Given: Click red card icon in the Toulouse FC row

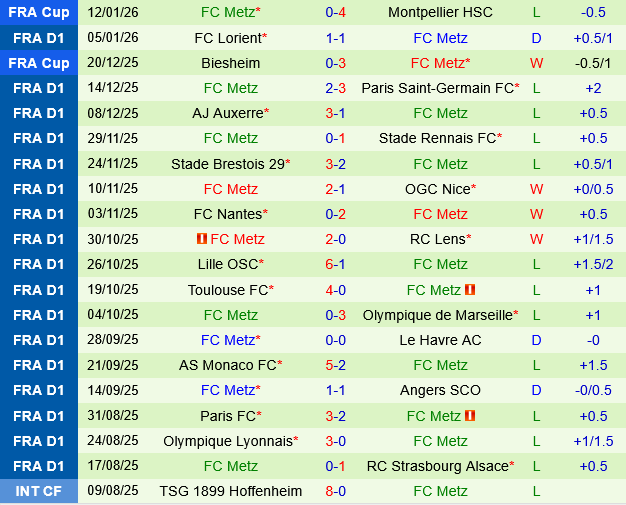Looking at the screenshot, I should pyautogui.click(x=470, y=290).
